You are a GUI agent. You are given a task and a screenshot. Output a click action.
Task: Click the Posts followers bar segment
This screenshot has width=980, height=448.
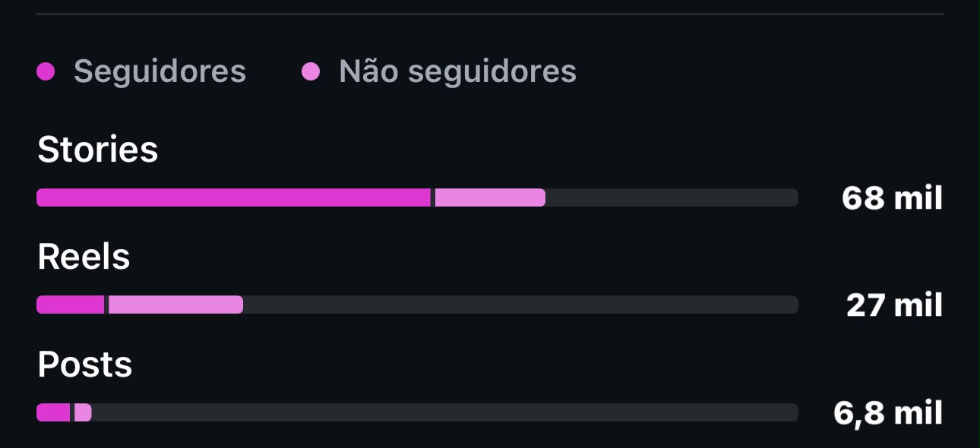(53, 412)
